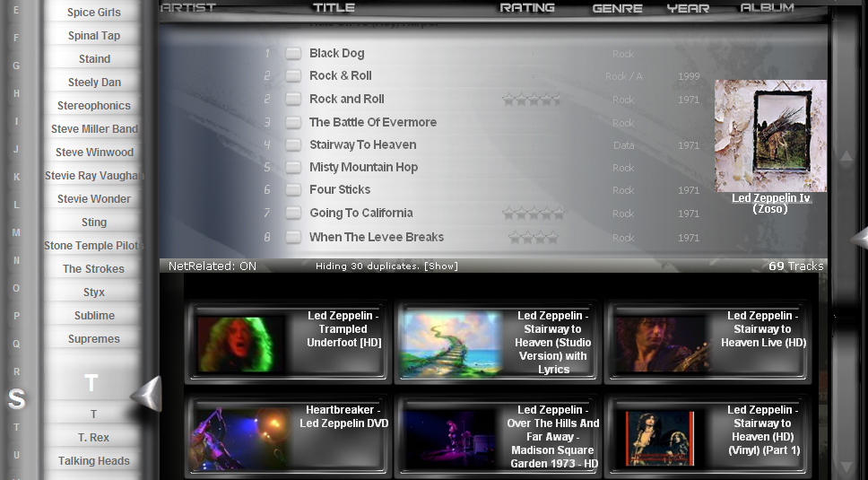Sort tracks by the GENRE column header

tap(617, 8)
